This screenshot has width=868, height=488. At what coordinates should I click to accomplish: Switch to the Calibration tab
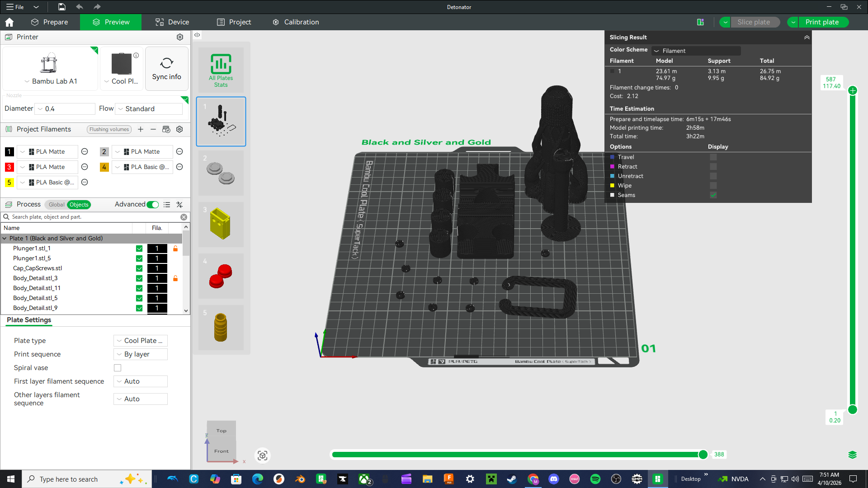pos(296,22)
